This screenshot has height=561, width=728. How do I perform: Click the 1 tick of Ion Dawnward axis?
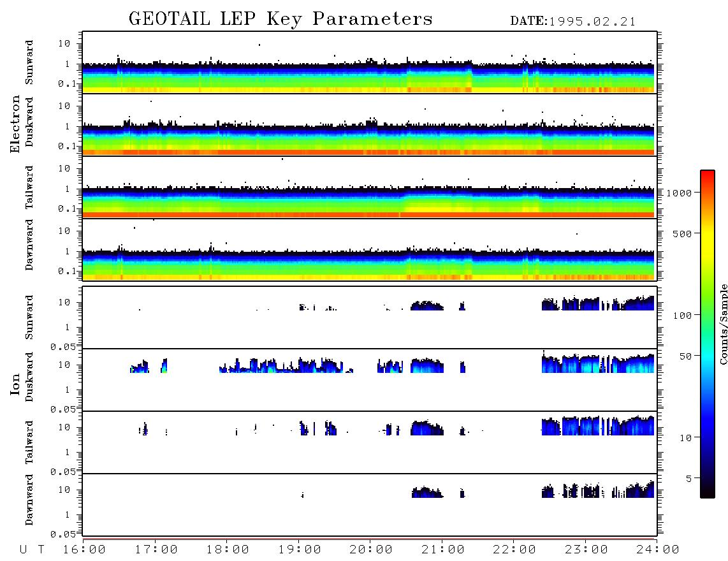pyautogui.click(x=68, y=514)
